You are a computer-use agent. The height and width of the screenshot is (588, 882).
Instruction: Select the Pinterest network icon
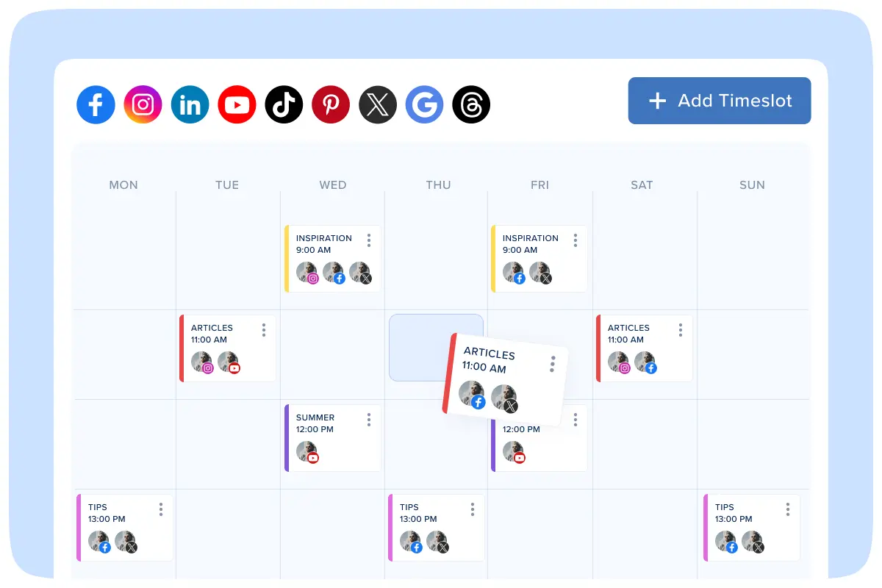click(331, 104)
